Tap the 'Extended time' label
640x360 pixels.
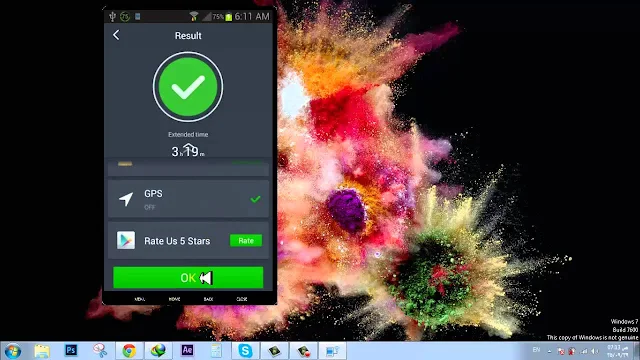[188, 134]
